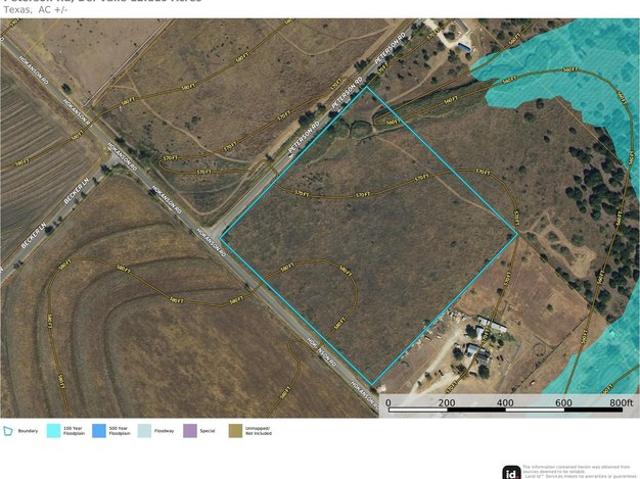Click the 400 mark on scale bar
This screenshot has height=479, width=640.
click(x=505, y=402)
